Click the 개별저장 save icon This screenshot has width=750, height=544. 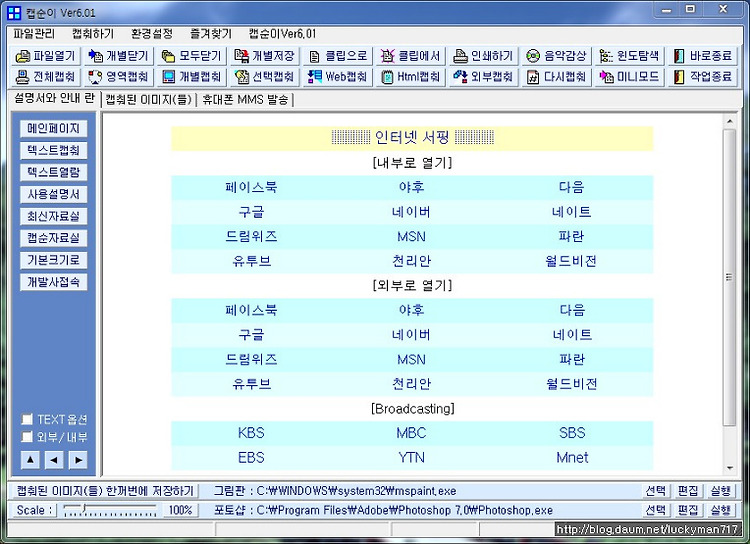[242, 56]
